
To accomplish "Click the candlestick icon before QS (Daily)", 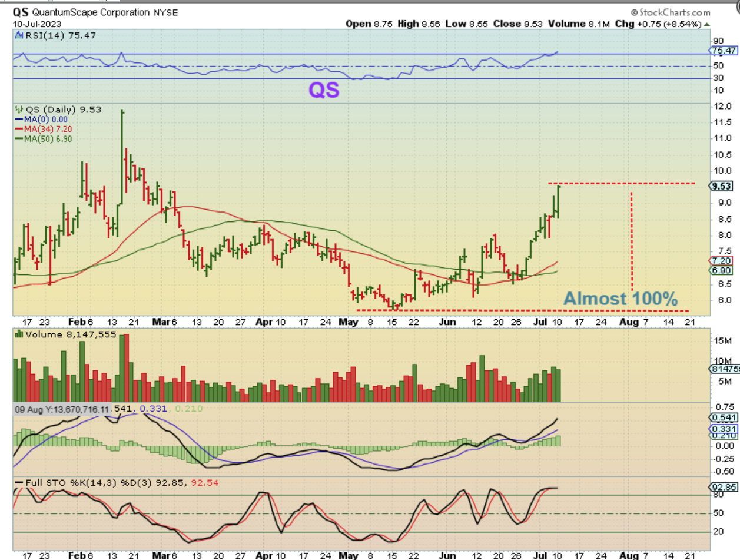I will [x=19, y=109].
